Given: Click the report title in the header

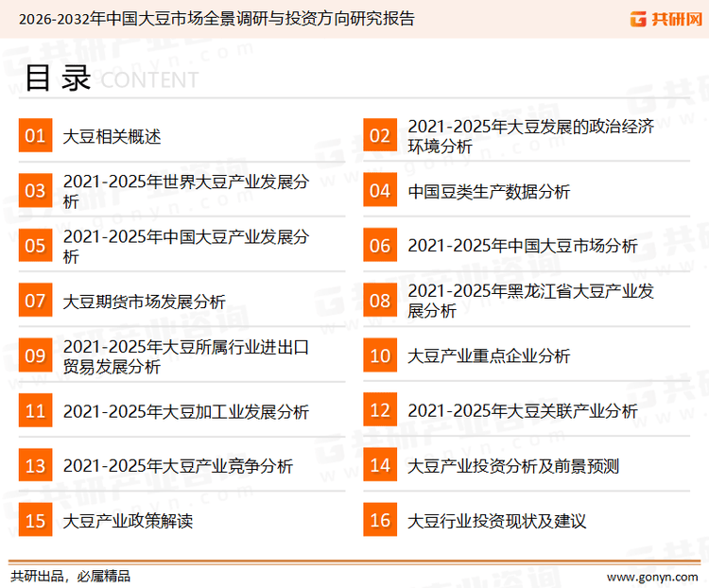Looking at the screenshot, I should pos(209,19).
